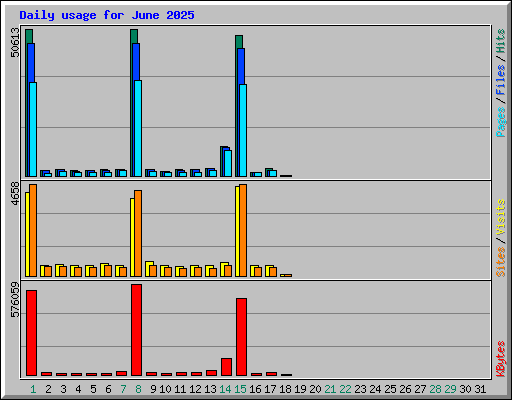This screenshot has width=512, height=400.
Task: Click the red KBytes legend label
Action: tap(500, 359)
